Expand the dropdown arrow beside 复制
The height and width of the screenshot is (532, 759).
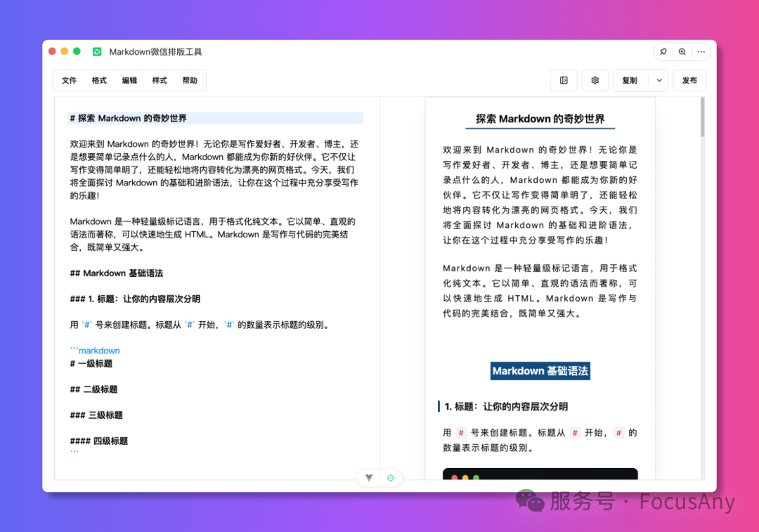pos(659,81)
